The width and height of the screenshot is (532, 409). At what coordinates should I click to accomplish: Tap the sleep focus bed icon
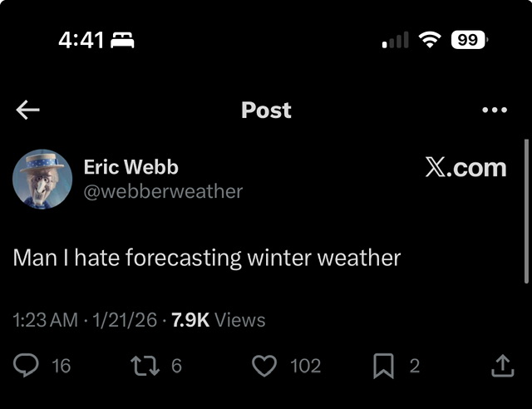(x=121, y=39)
